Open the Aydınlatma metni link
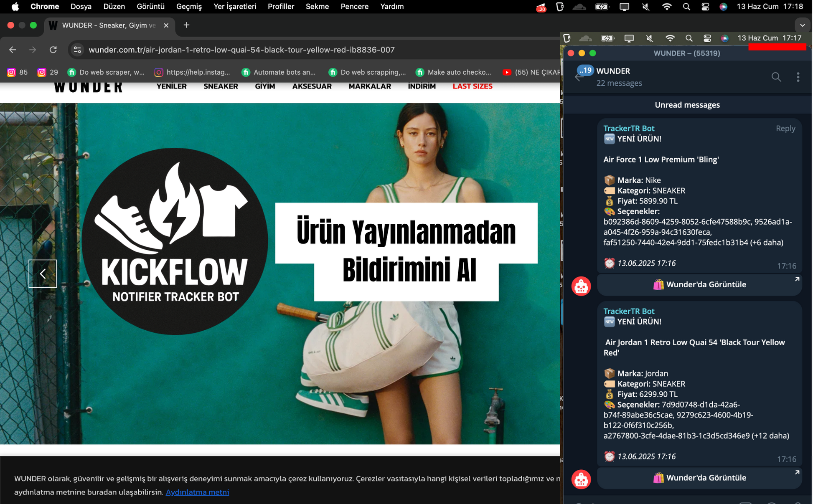The image size is (813, 504). coord(197,492)
